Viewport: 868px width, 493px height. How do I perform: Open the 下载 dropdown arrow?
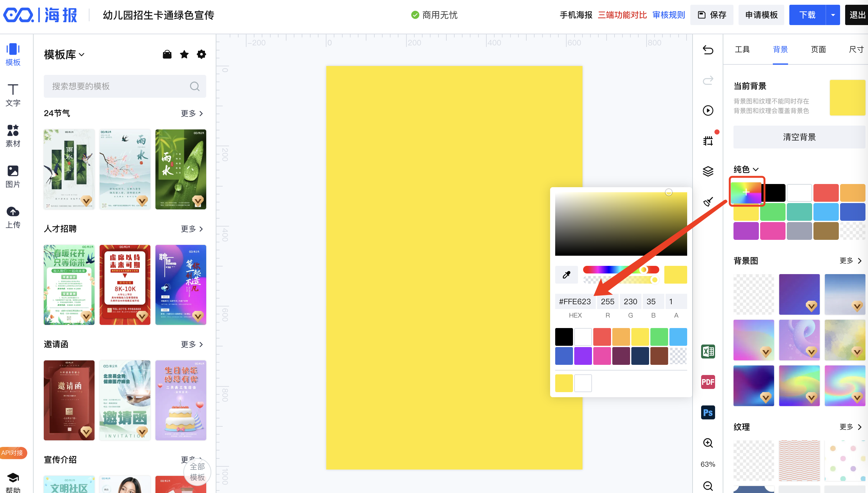833,15
